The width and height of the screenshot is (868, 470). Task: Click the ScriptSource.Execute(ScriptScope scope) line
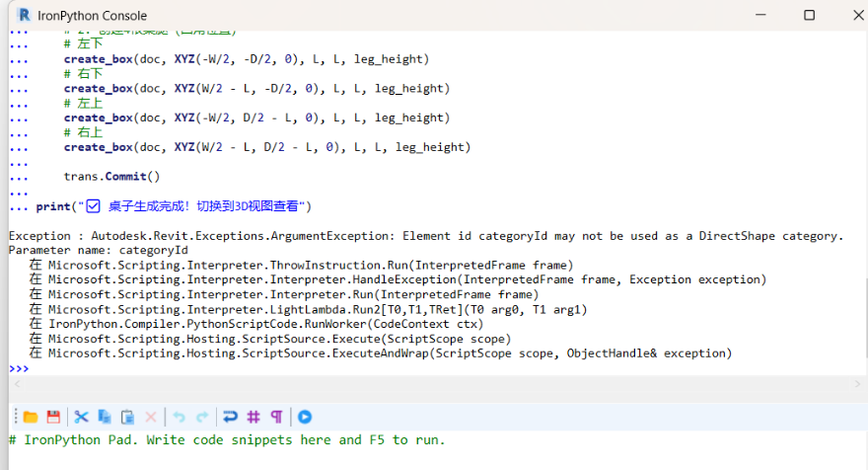pyautogui.click(x=270, y=339)
